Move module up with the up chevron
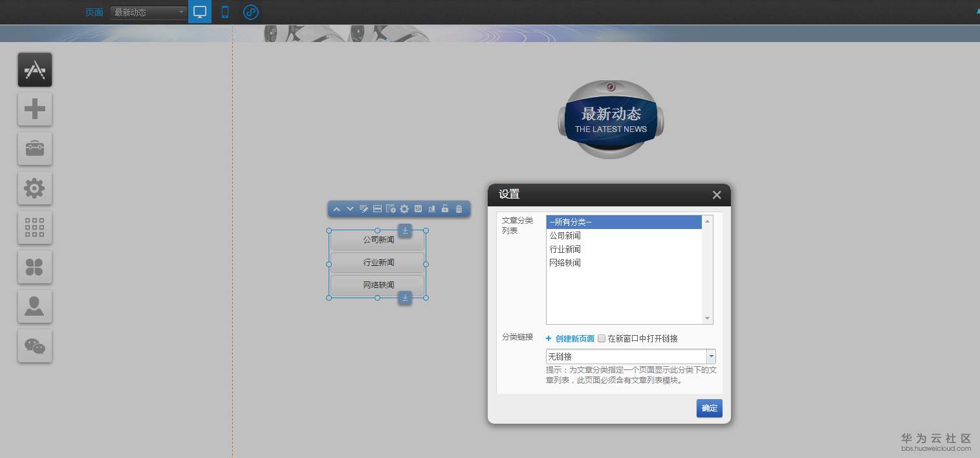 point(336,209)
